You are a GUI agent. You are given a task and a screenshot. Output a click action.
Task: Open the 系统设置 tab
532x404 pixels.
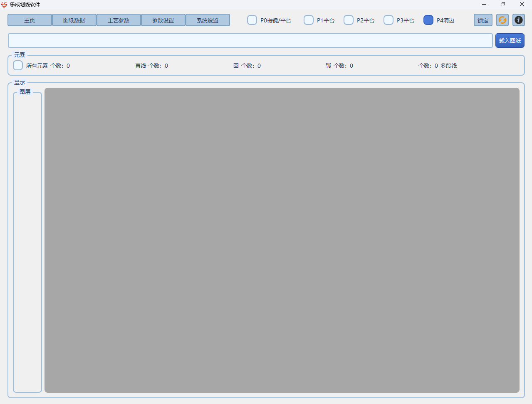pyautogui.click(x=208, y=20)
